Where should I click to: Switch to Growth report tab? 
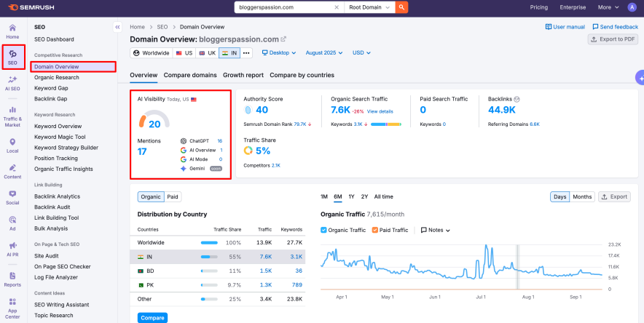tap(243, 76)
